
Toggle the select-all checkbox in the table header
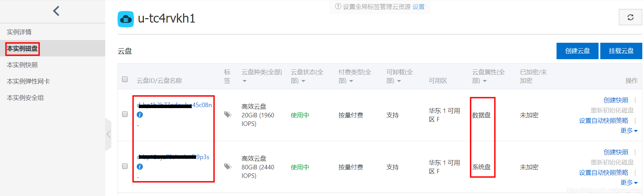125,79
